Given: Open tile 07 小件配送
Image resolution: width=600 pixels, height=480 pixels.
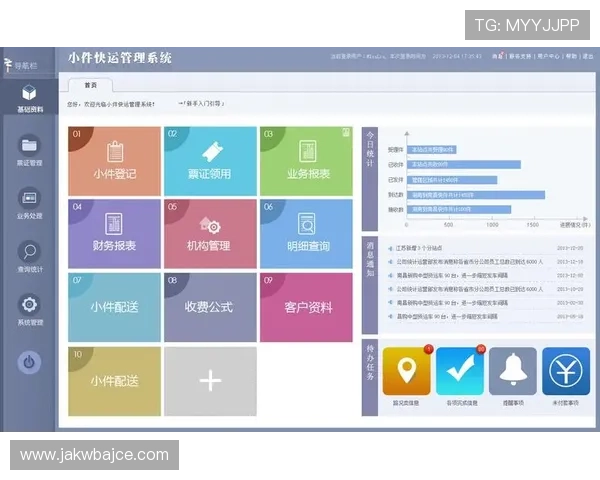Looking at the screenshot, I should [114, 307].
